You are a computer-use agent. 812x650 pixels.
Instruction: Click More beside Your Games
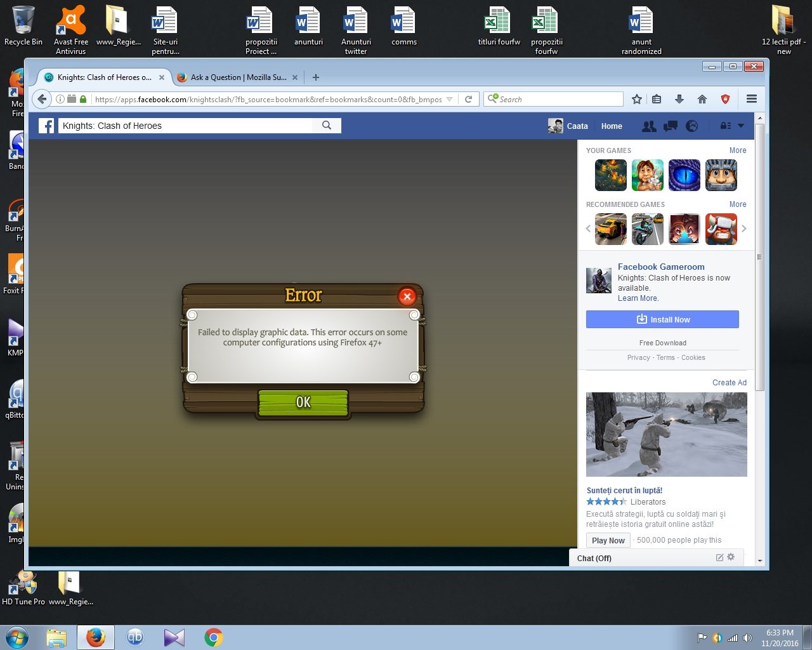[738, 150]
